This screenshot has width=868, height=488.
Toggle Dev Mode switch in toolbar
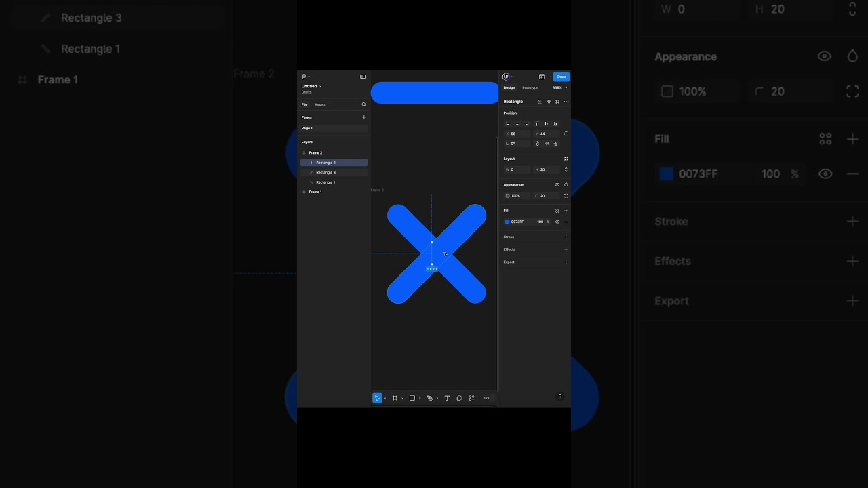click(x=486, y=398)
